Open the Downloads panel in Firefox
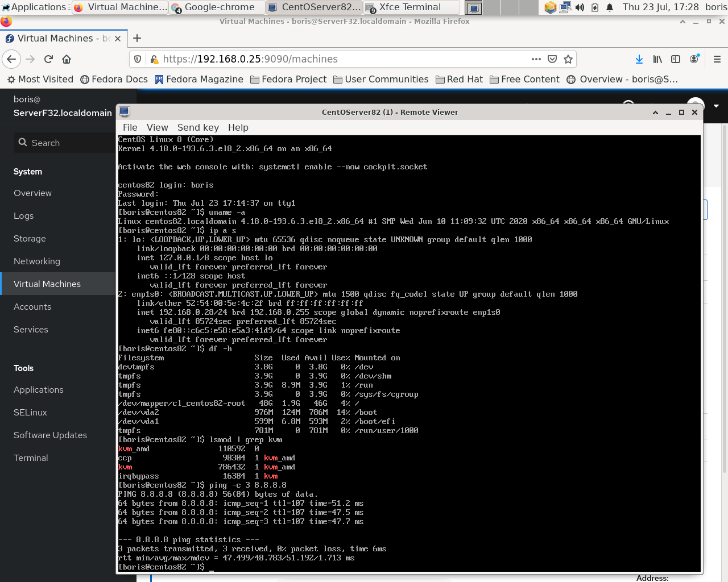 [639, 59]
